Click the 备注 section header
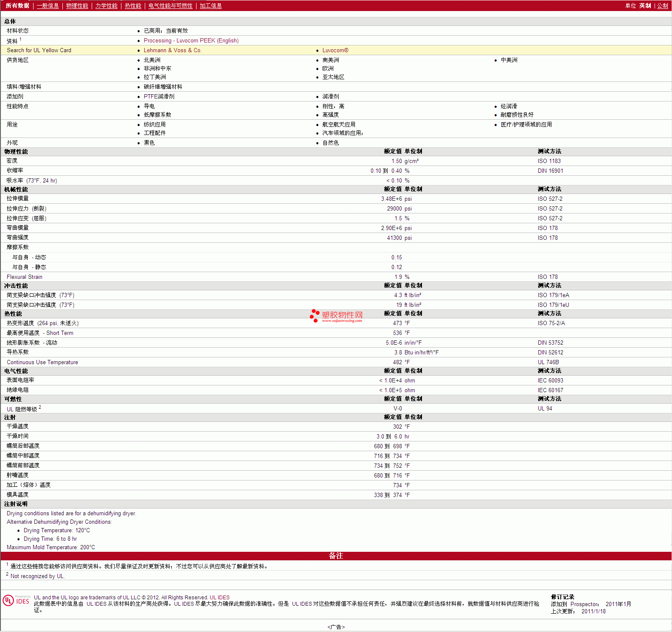 tap(336, 556)
